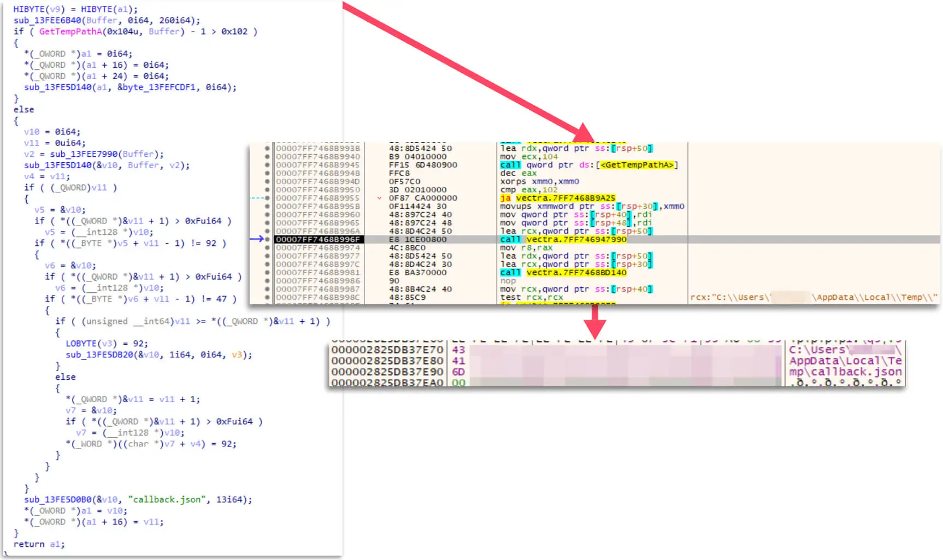943x560 pixels.
Task: Select the return a1 statement
Action: (x=39, y=544)
